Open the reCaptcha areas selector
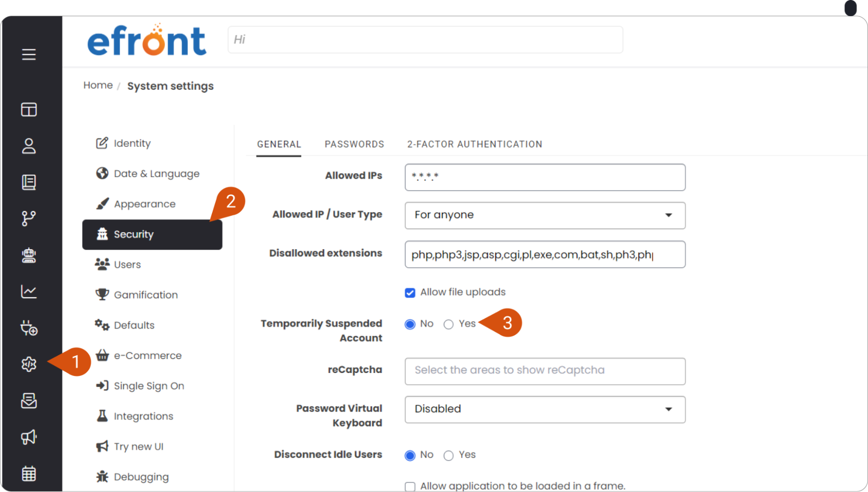 click(545, 371)
